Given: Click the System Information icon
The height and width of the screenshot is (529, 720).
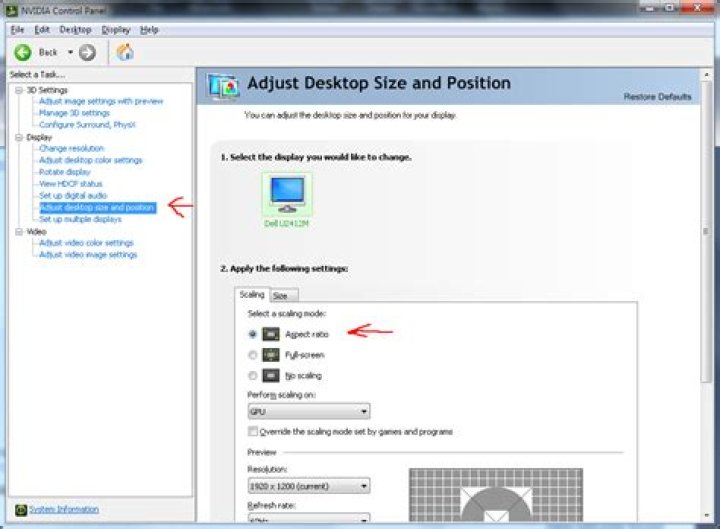Looking at the screenshot, I should 21,510.
